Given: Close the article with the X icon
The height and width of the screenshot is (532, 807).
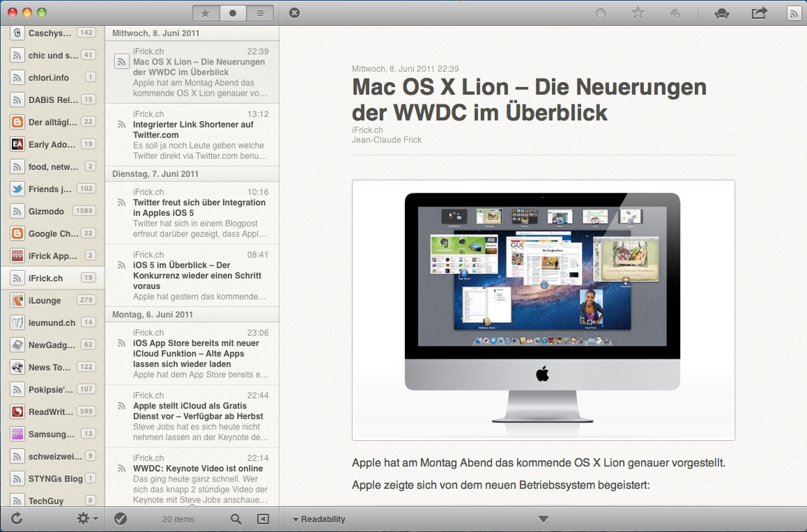Looking at the screenshot, I should tap(295, 13).
